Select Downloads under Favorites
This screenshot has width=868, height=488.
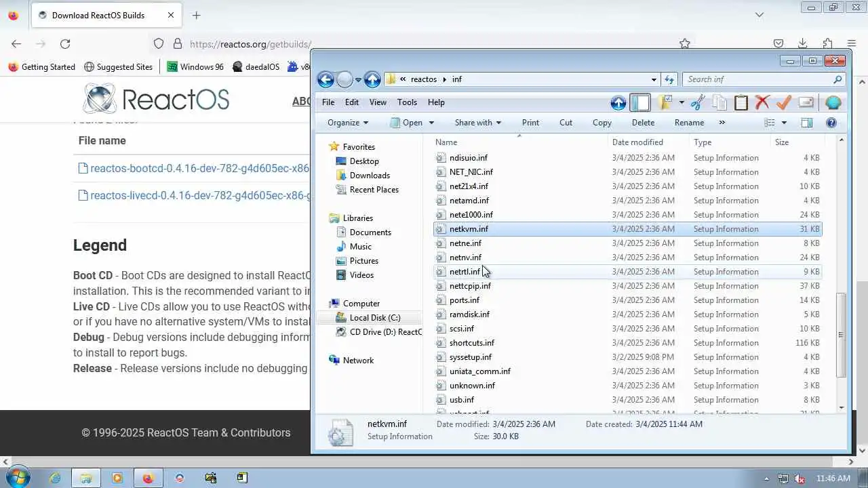(370, 176)
